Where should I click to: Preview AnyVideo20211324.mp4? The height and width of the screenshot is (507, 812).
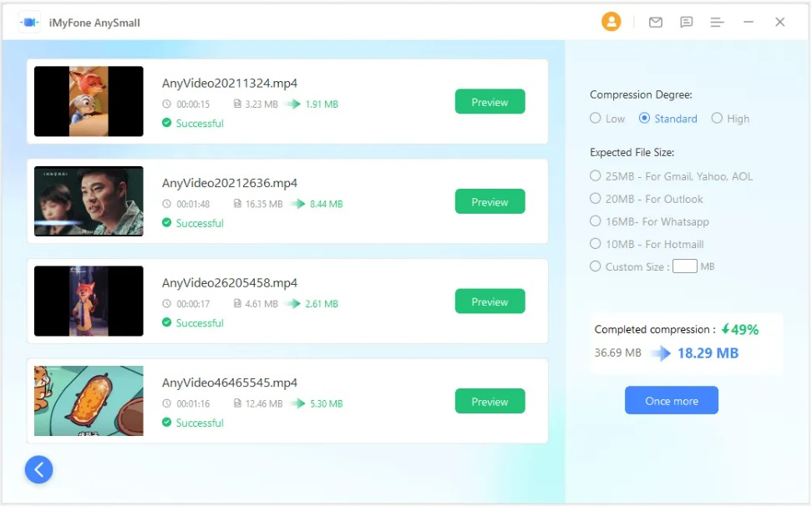click(x=490, y=102)
